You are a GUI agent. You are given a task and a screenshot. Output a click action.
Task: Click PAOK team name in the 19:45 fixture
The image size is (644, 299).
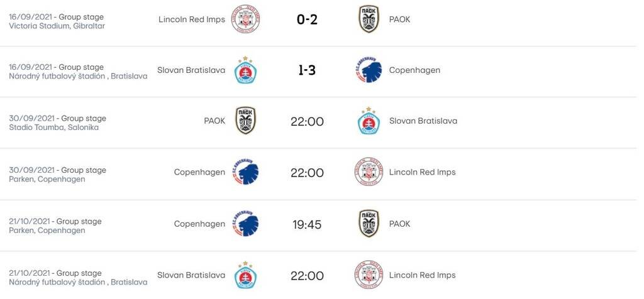click(399, 224)
